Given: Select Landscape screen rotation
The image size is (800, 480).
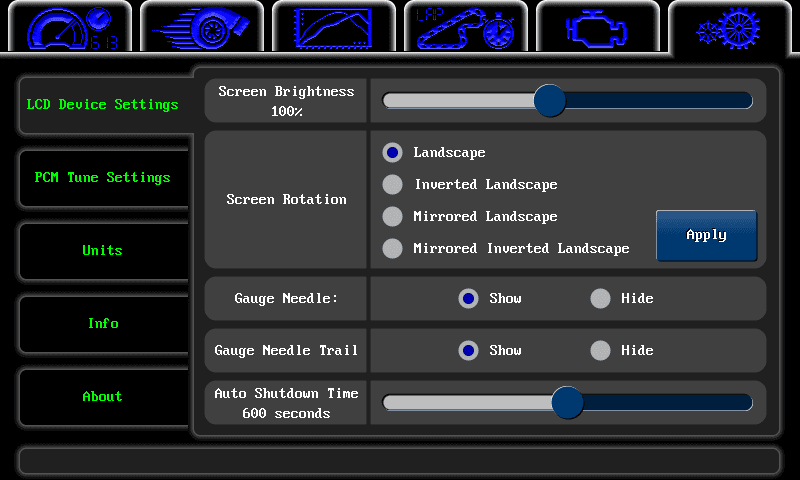Looking at the screenshot, I should 393,153.
